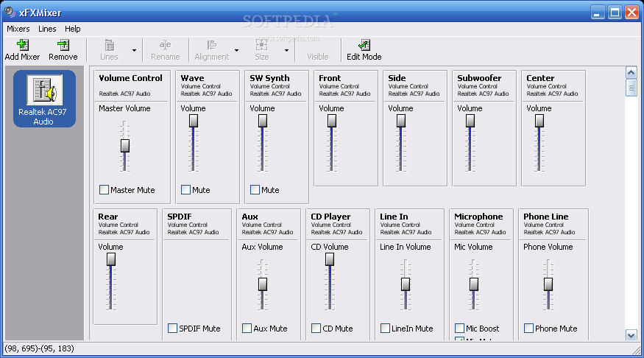Click the Visible toolbar button
644x358 pixels.
click(317, 50)
